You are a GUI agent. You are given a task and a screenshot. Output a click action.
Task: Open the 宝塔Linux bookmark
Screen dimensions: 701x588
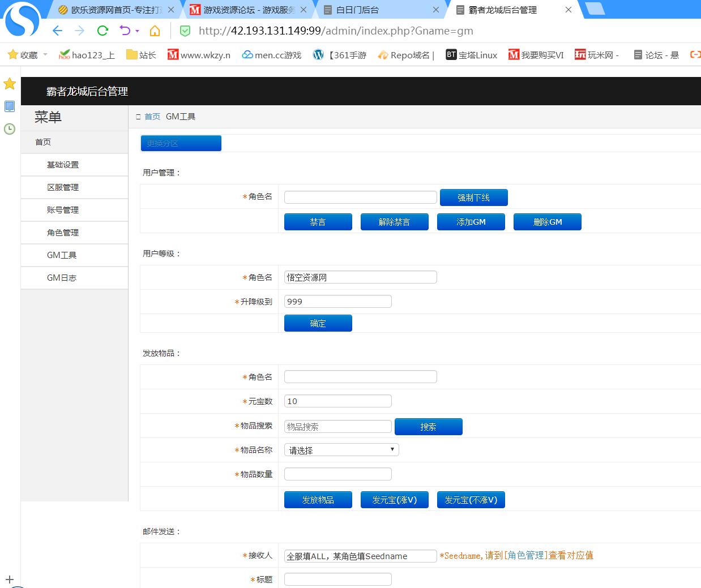click(x=471, y=55)
